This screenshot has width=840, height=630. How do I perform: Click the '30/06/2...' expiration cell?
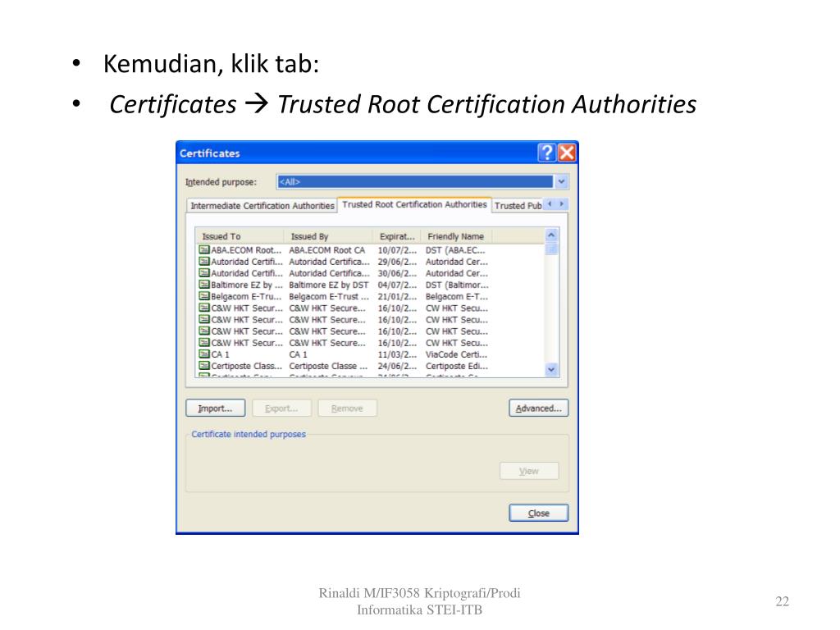coord(397,273)
